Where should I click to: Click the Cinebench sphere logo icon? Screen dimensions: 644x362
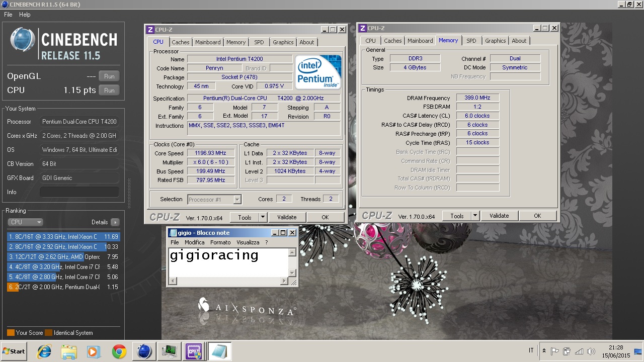(x=23, y=40)
